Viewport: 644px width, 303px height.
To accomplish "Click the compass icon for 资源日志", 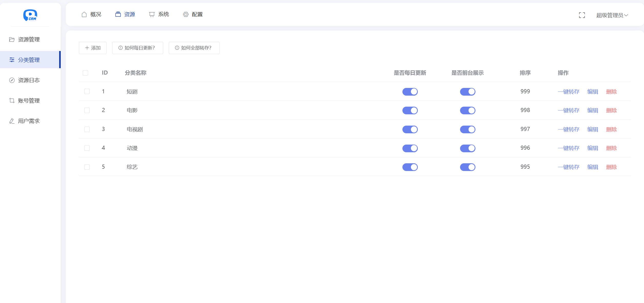I will (x=12, y=80).
